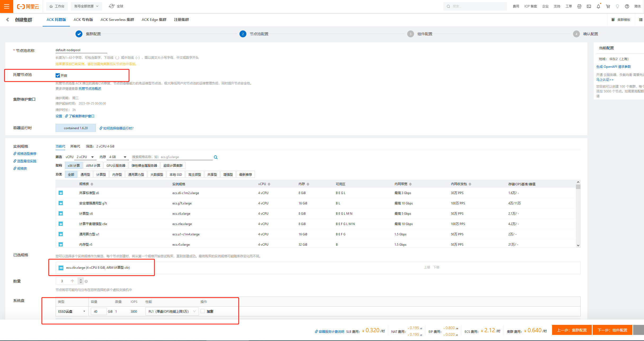Image resolution: width=644 pixels, height=341 pixels.
Task: Open the 账号全部资源 dropdown
Action: (86, 6)
